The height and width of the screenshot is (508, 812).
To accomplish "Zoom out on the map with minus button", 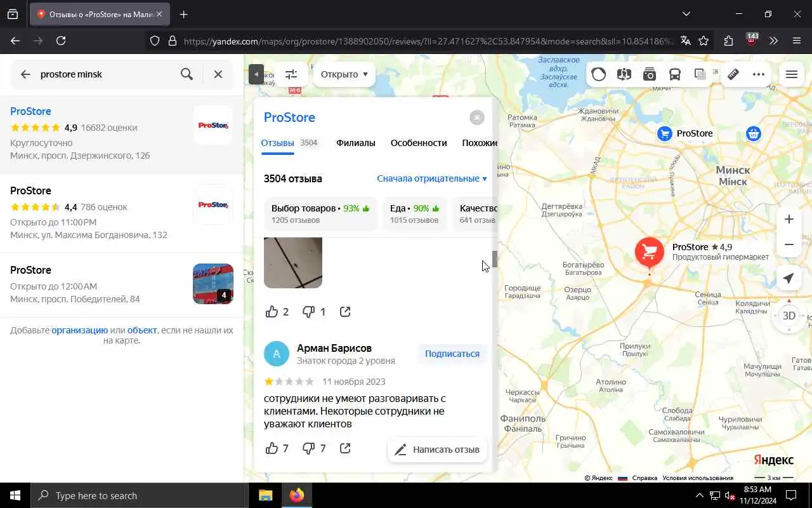I will coord(789,244).
